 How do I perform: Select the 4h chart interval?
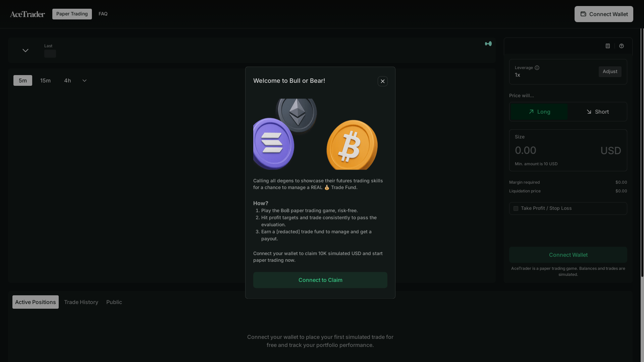pyautogui.click(x=67, y=80)
